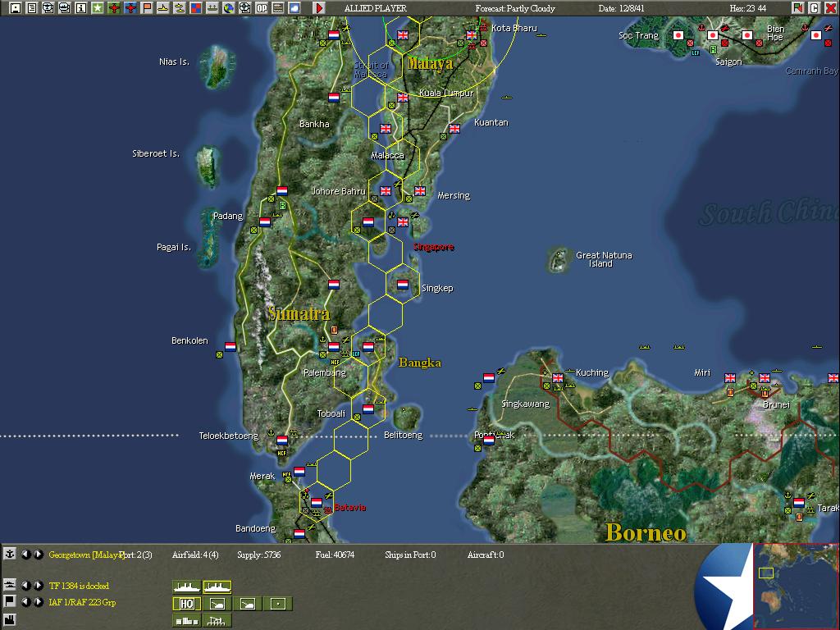
Task: Click the Dutch flag at Benkolen
Action: (231, 347)
